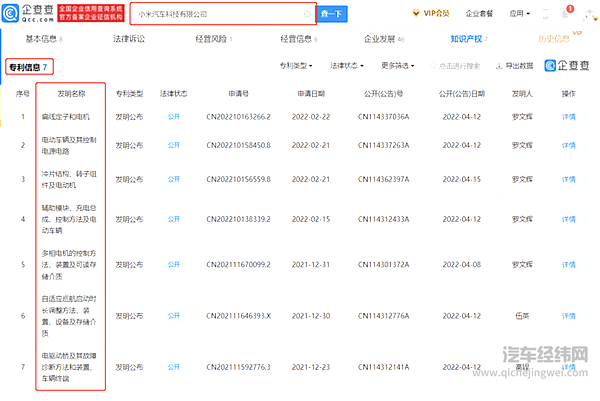
Task: Click 公开 status in row 3
Action: click(173, 179)
